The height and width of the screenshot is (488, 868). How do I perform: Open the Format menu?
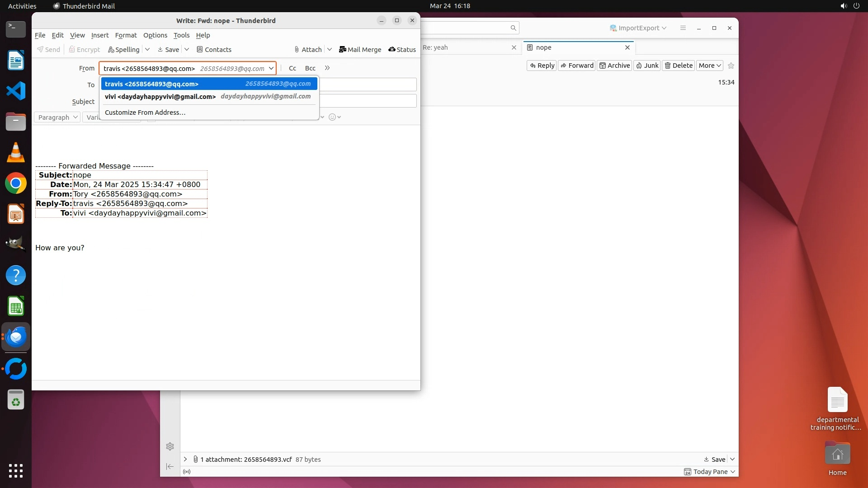click(126, 35)
